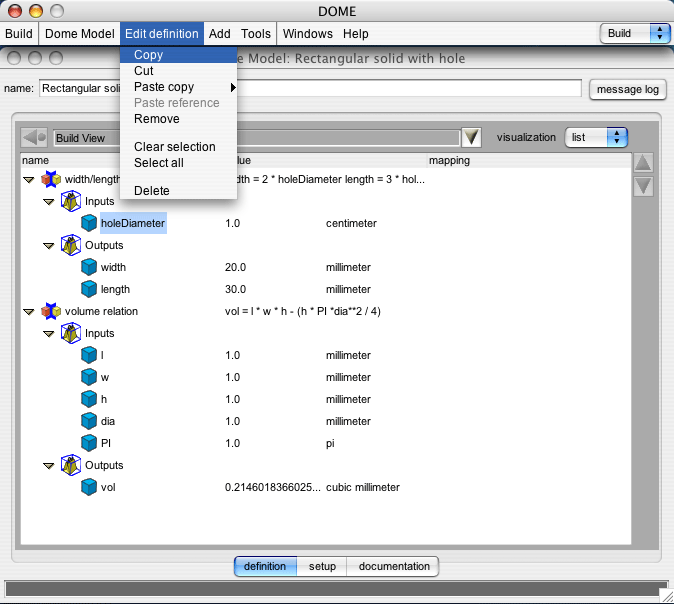Click the cubic millimeter unit of vol
Viewport: 674px width, 604px height.
363,487
